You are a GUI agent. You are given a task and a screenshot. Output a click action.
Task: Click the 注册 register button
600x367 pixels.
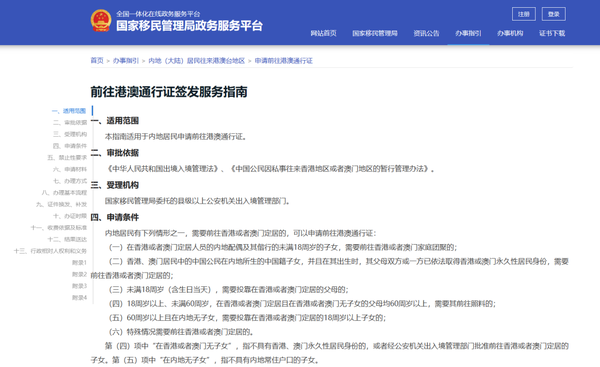(523, 14)
